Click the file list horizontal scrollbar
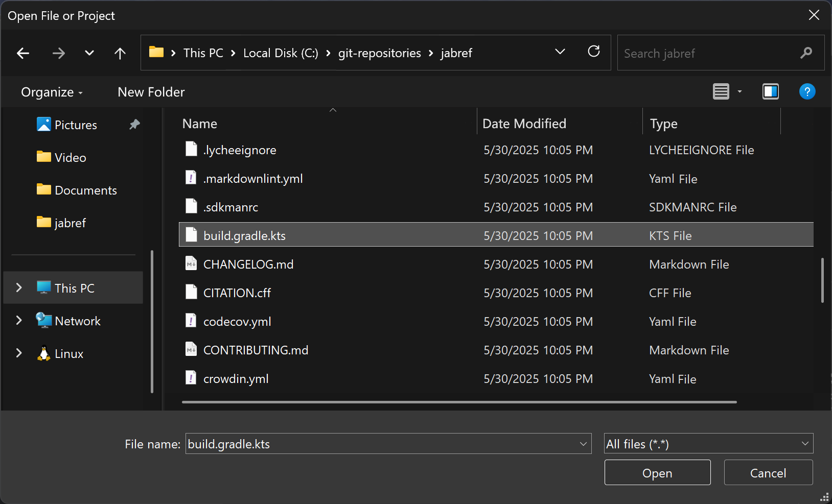 pos(459,402)
